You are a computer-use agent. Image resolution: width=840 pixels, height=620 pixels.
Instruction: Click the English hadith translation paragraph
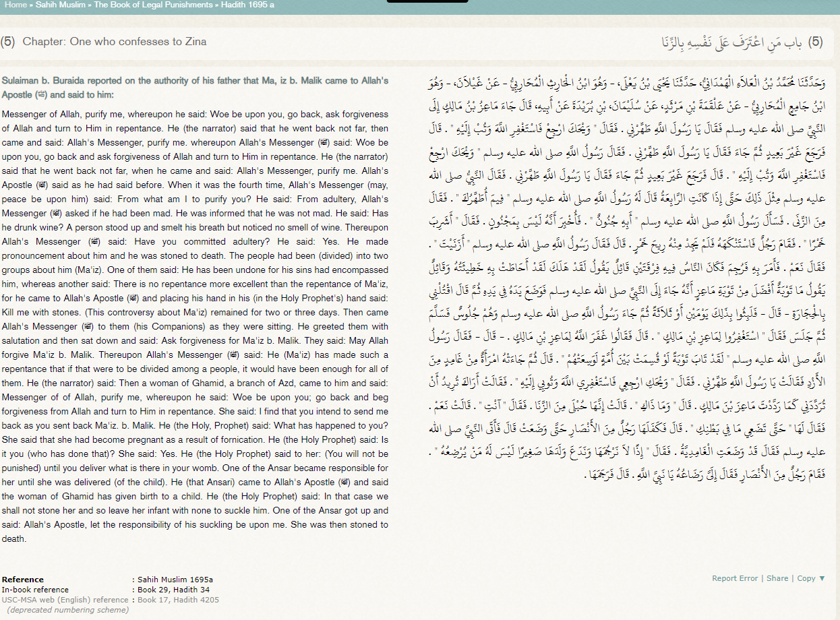tap(195, 327)
